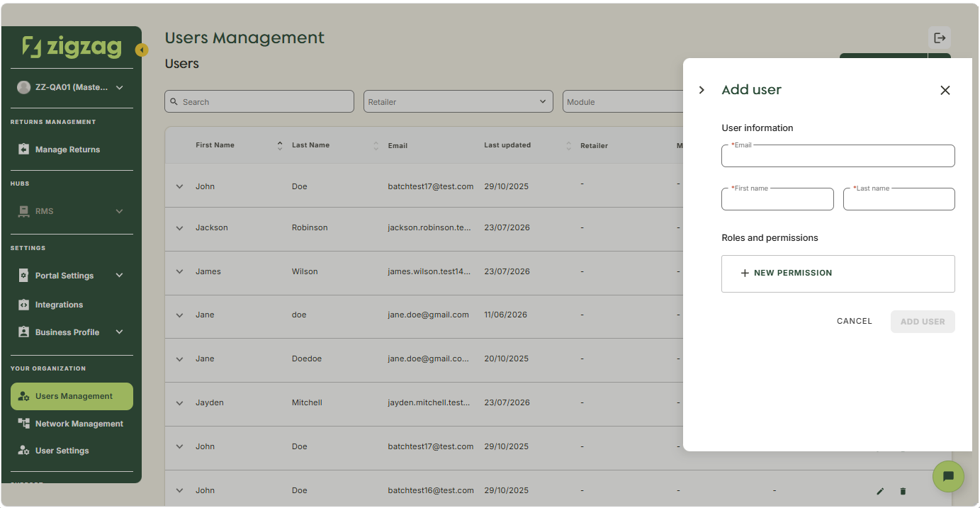980x508 pixels.
Task: Click the Portal Settings icon
Action: (x=23, y=276)
